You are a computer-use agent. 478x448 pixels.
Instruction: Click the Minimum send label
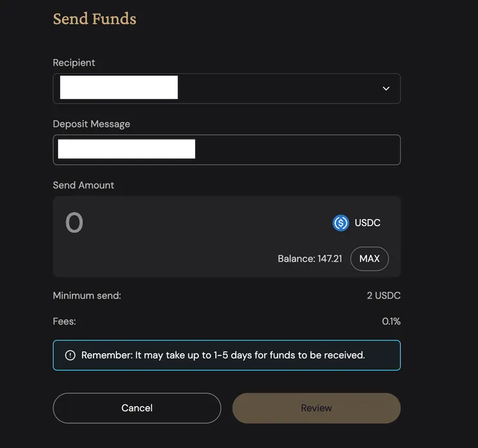[87, 295]
